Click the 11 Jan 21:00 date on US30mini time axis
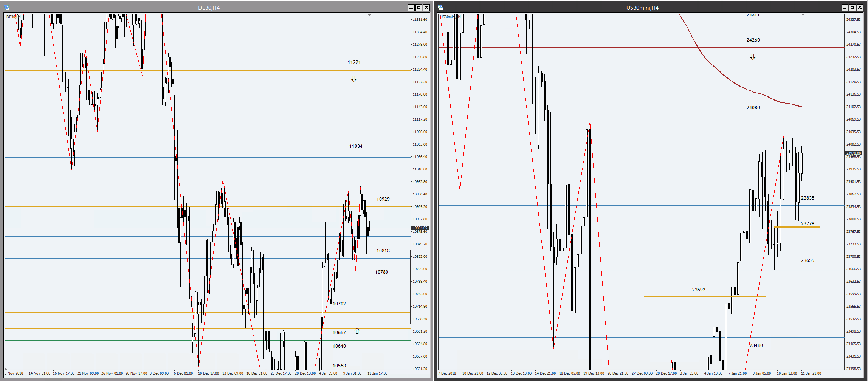The height and width of the screenshot is (381, 868). pyautogui.click(x=811, y=373)
